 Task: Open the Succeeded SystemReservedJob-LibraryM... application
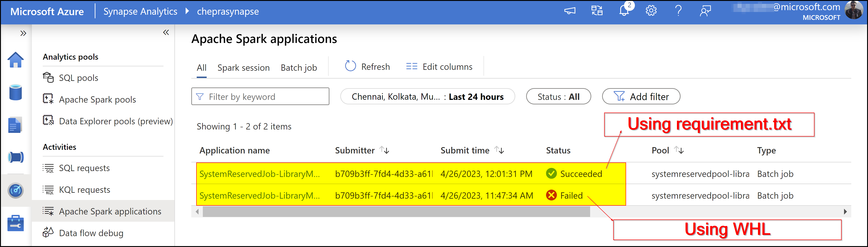(x=259, y=174)
